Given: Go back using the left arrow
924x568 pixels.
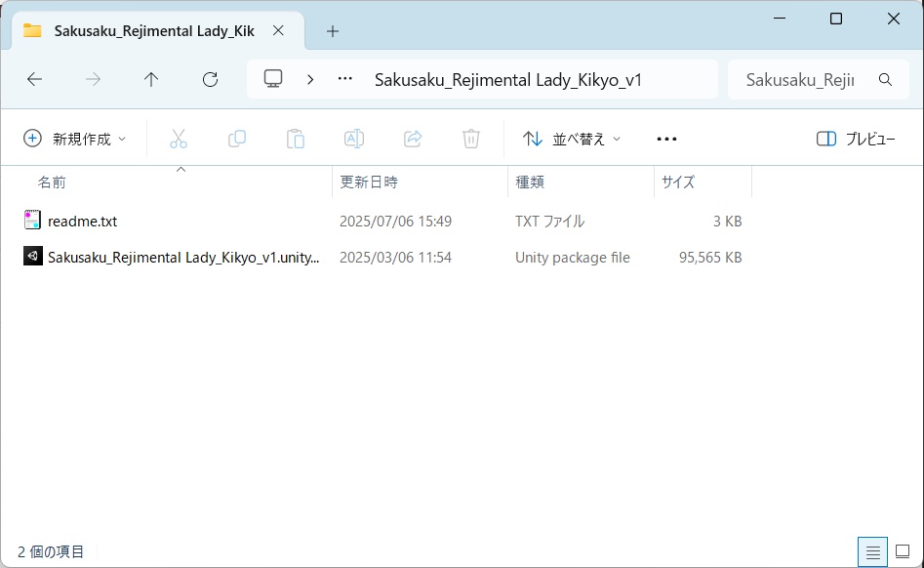Looking at the screenshot, I should point(35,80).
